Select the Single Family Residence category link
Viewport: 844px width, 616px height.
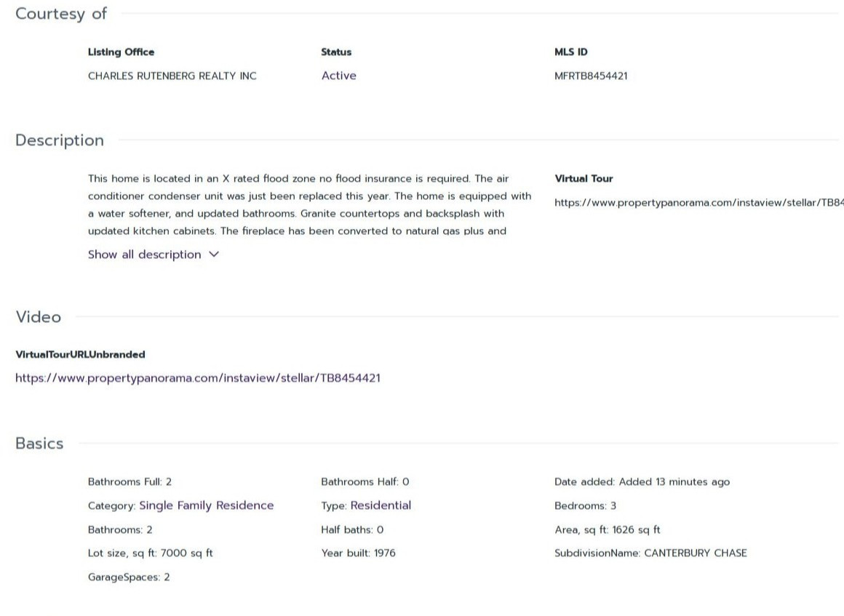206,505
